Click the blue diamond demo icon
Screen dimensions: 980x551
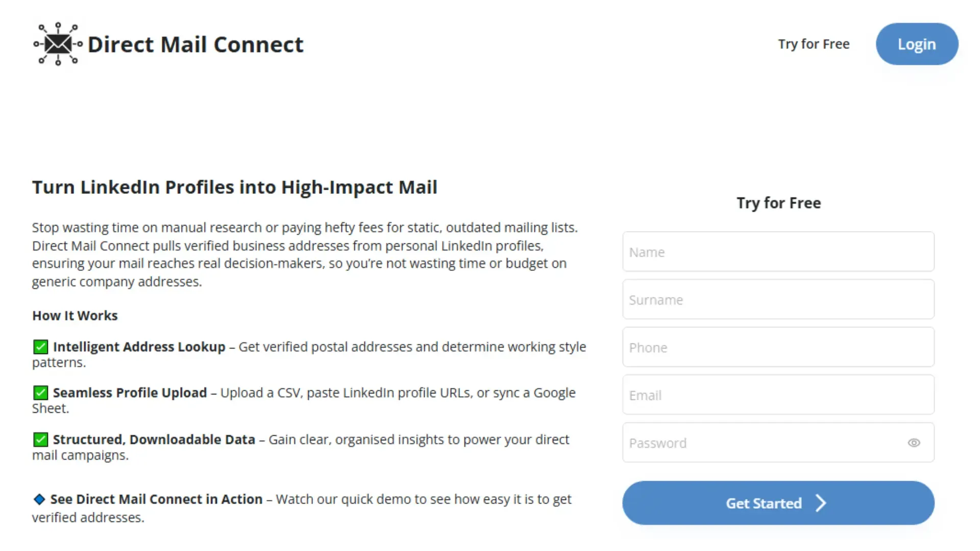(x=39, y=499)
